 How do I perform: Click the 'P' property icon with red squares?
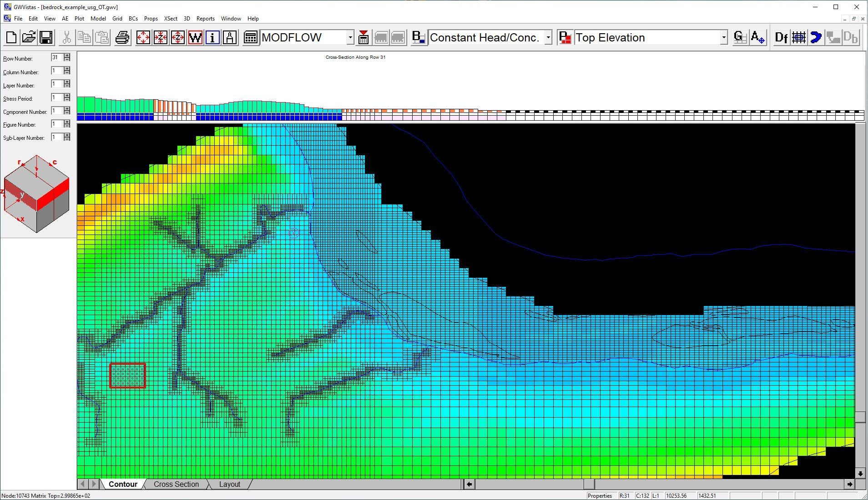click(x=565, y=37)
